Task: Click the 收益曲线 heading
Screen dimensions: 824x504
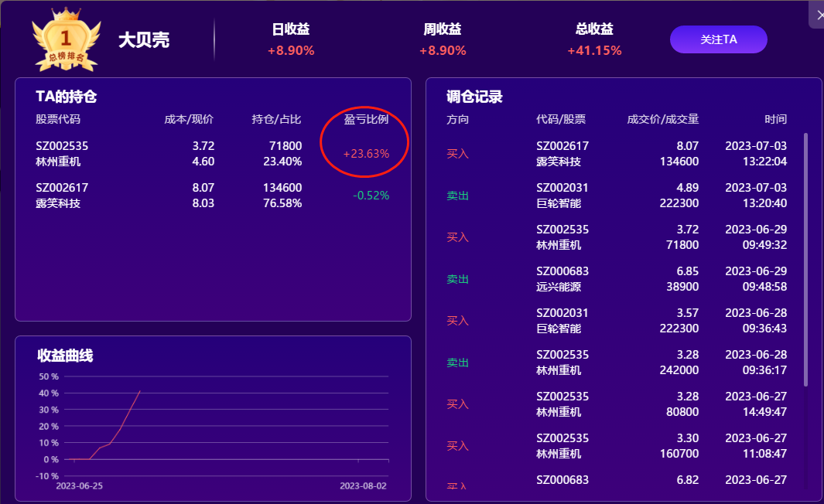Action: (65, 356)
